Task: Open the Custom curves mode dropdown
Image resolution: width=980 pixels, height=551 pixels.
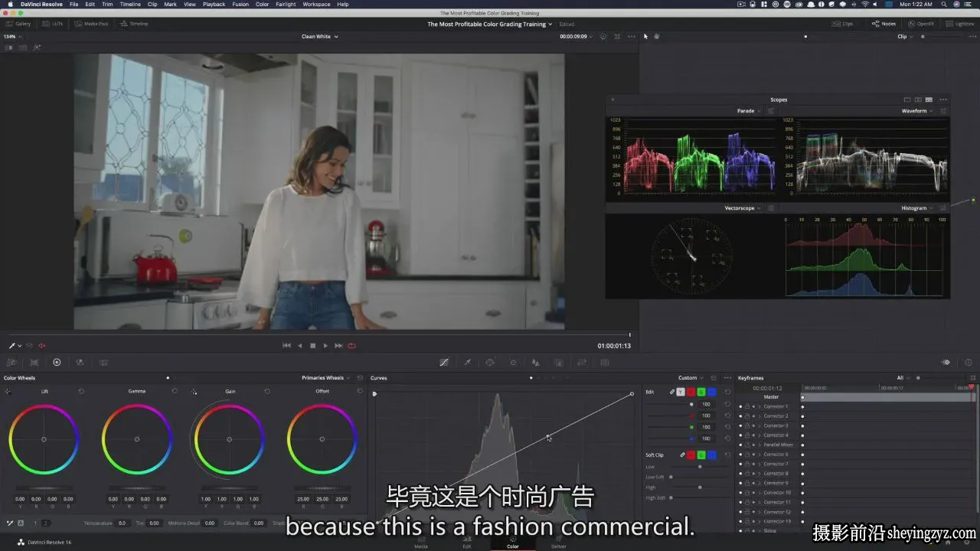Action: [691, 378]
